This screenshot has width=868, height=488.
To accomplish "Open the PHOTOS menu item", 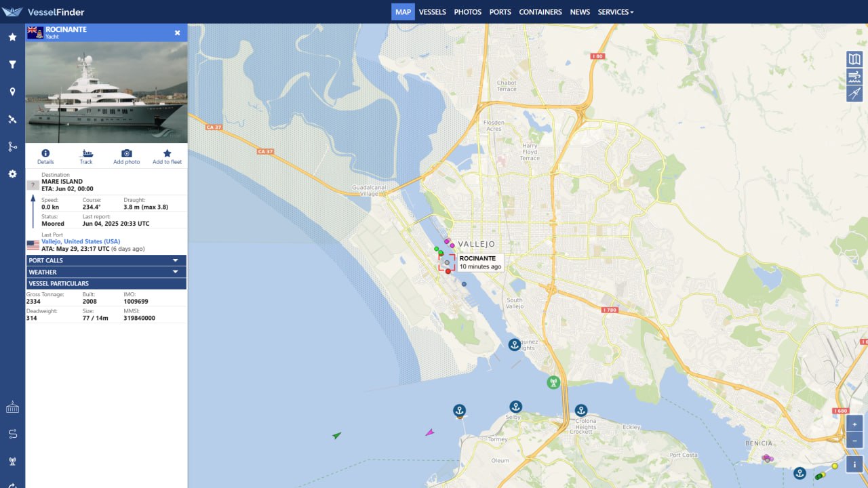I will (468, 12).
